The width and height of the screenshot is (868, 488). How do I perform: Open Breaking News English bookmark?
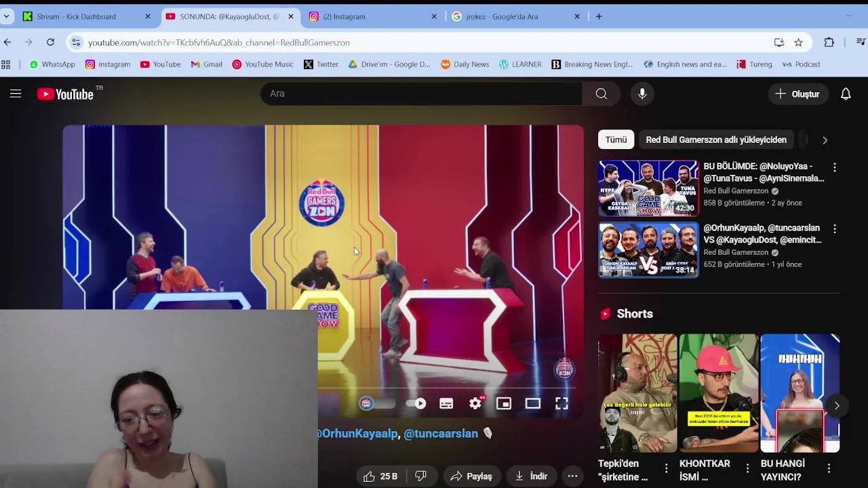tap(591, 64)
